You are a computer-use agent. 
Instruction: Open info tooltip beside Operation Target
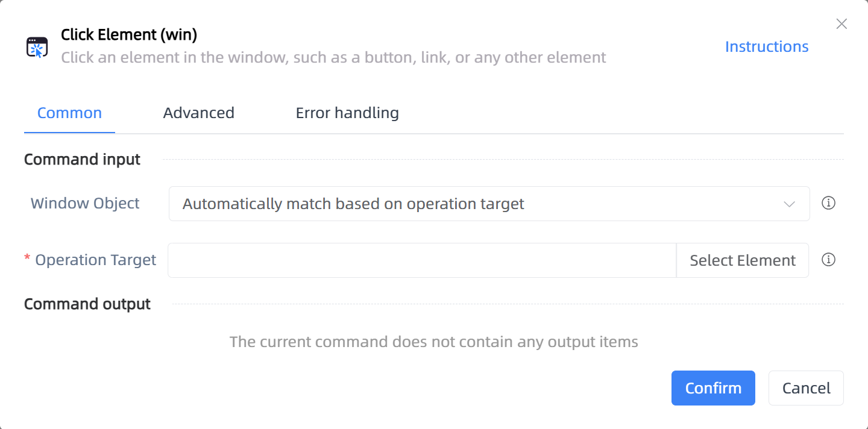[829, 260]
